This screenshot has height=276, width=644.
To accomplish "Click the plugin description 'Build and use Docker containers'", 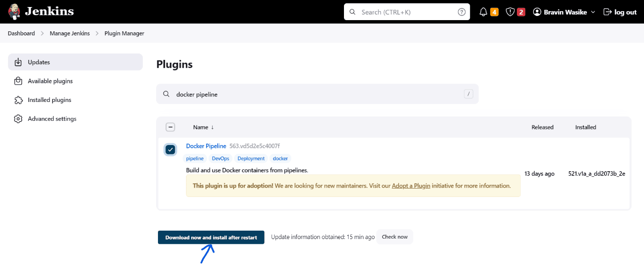I will pos(247,170).
